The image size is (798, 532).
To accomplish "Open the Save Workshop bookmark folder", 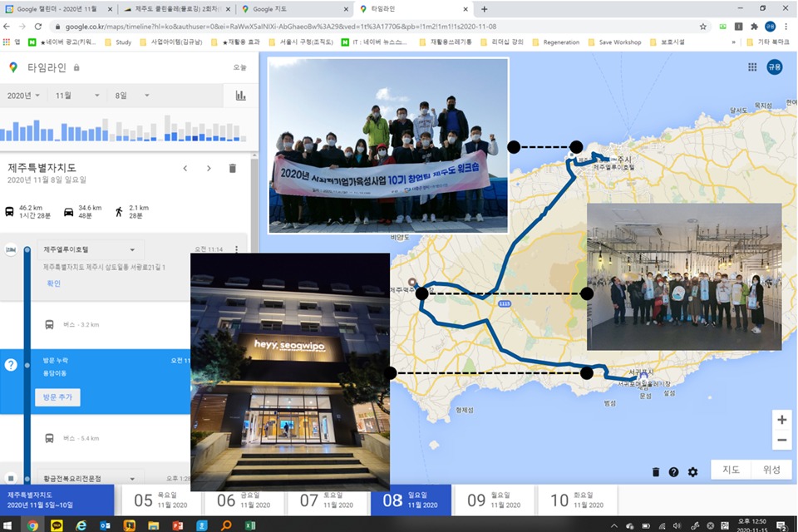I will click(615, 42).
